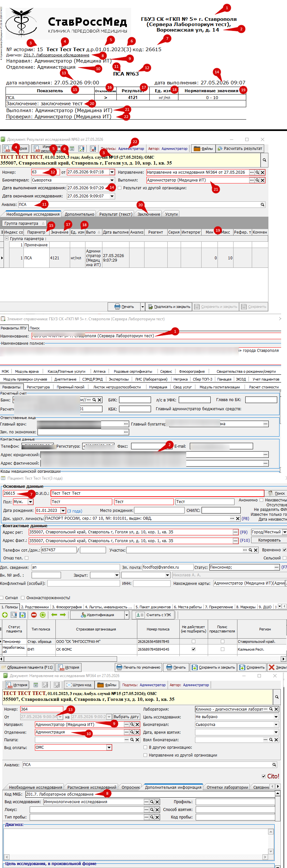Screen dimensions: 287x868
Task: Search the Направил field with the magnifier icon
Action: [132, 724]
